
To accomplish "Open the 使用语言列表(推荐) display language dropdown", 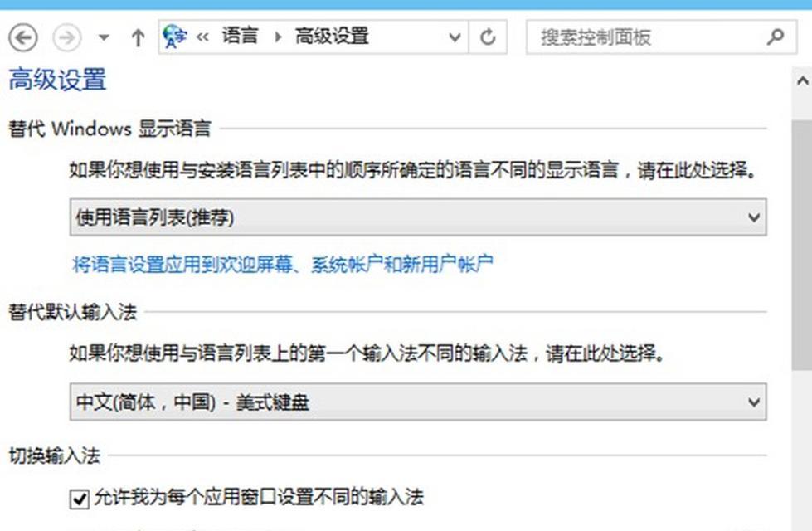I will (418, 217).
